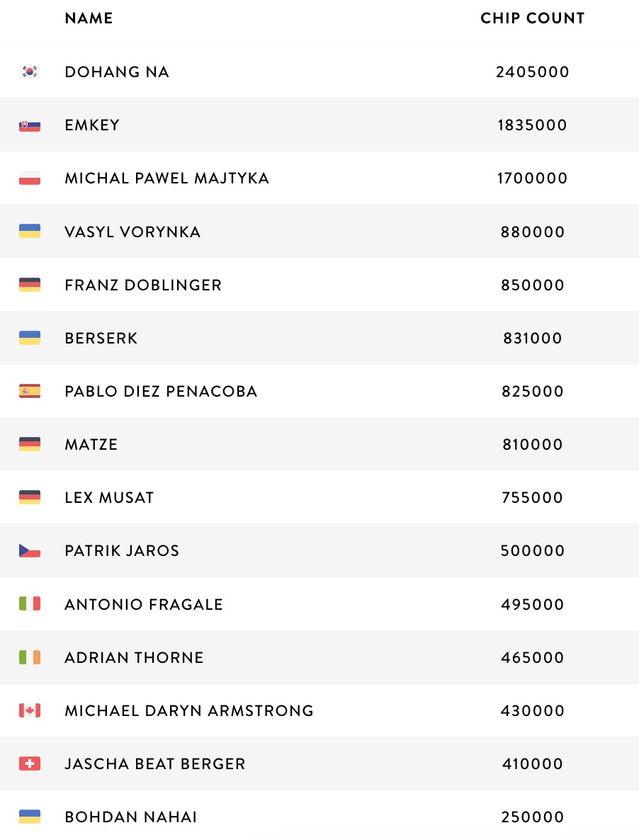
Task: Click the German flag next to Franz Doblinger
Action: pyautogui.click(x=30, y=285)
